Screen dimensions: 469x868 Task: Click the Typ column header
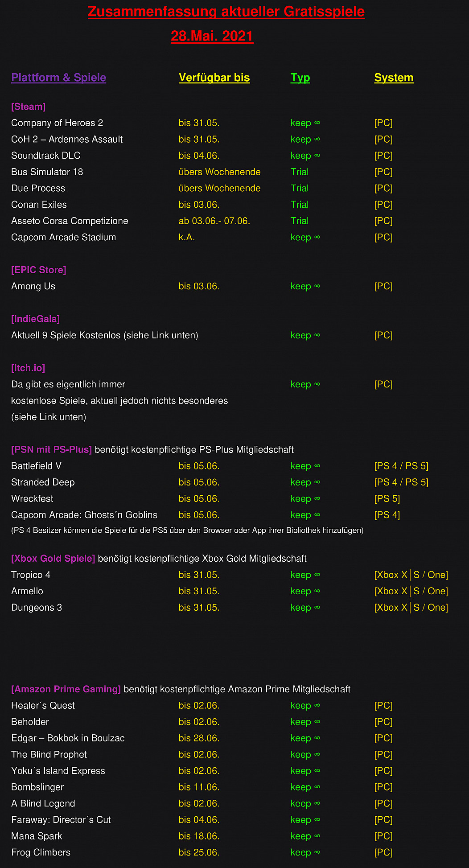300,78
